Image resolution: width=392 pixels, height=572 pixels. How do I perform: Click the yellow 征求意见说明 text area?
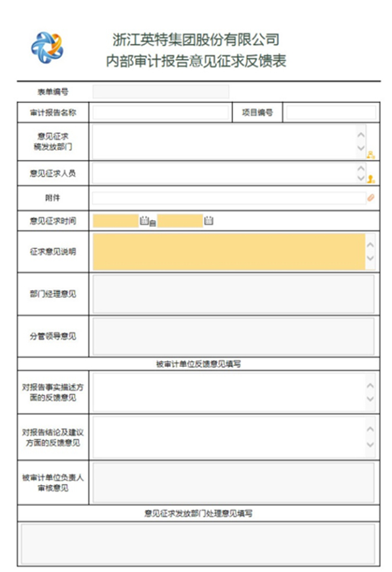pos(229,252)
